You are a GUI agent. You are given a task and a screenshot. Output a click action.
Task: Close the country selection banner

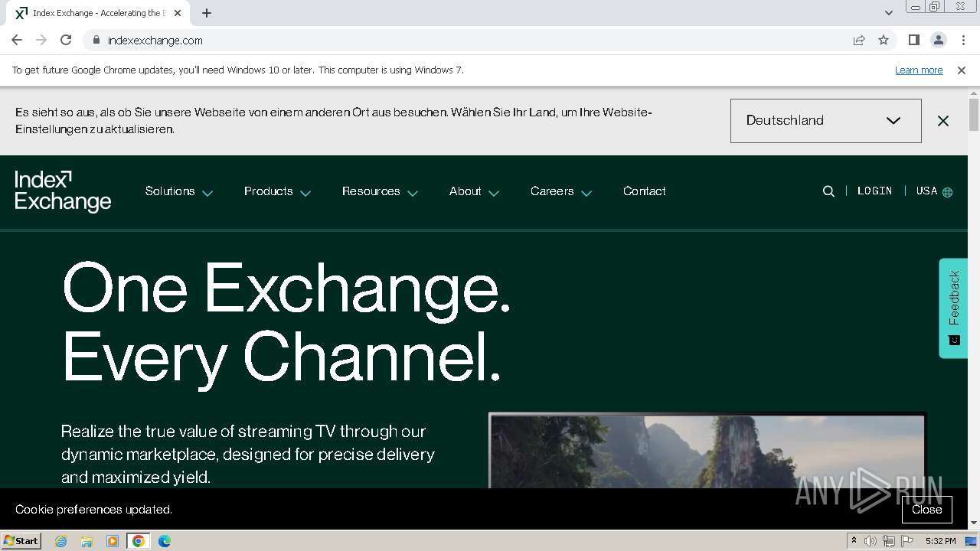(x=943, y=121)
